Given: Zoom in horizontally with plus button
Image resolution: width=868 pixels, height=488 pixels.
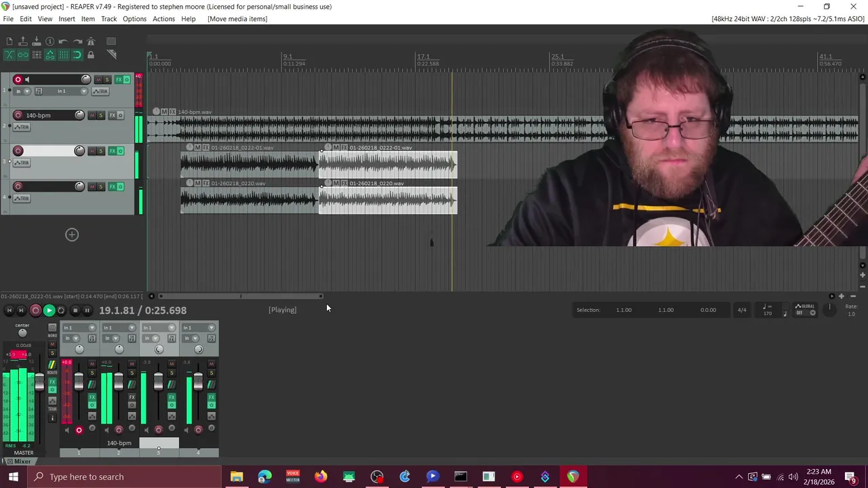Looking at the screenshot, I should tap(842, 296).
